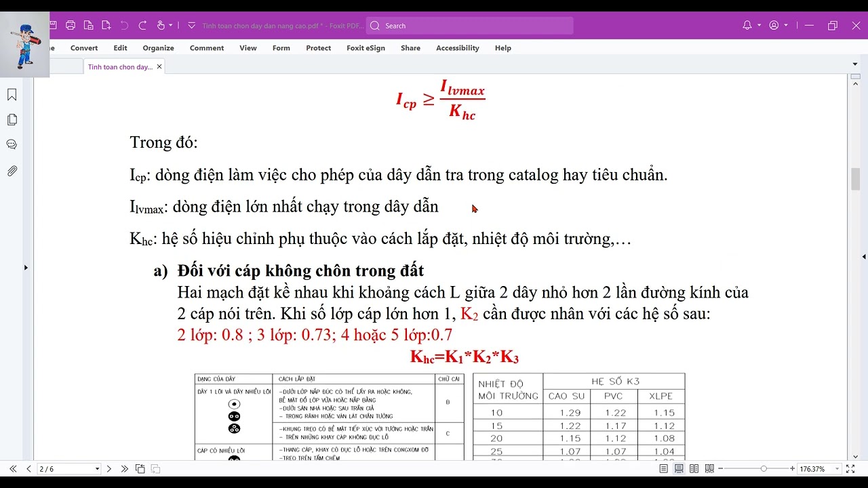
Task: Expand the left navigation panel arrow
Action: coord(26,268)
